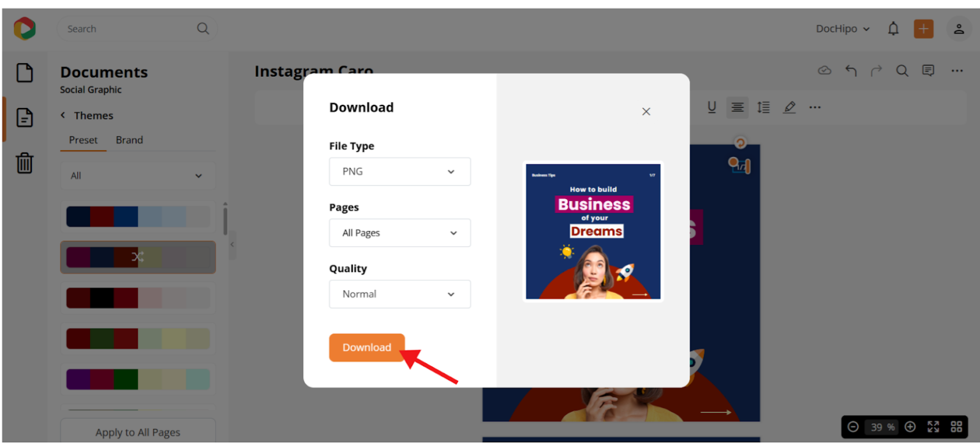The width and height of the screenshot is (980, 443).
Task: Expand the DocHipo workspace dropdown
Action: tap(842, 28)
